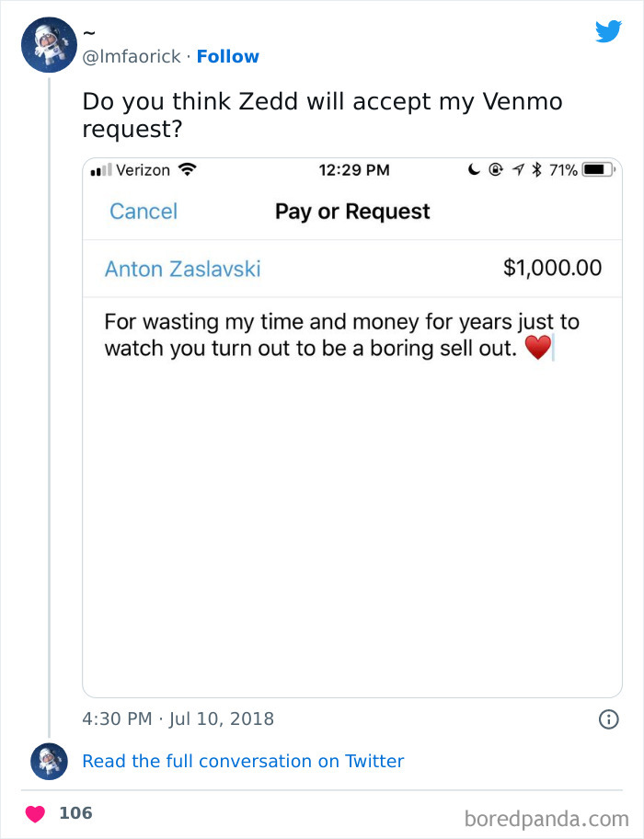Click the pink heart like icon
644x839 pixels.
tap(35, 813)
